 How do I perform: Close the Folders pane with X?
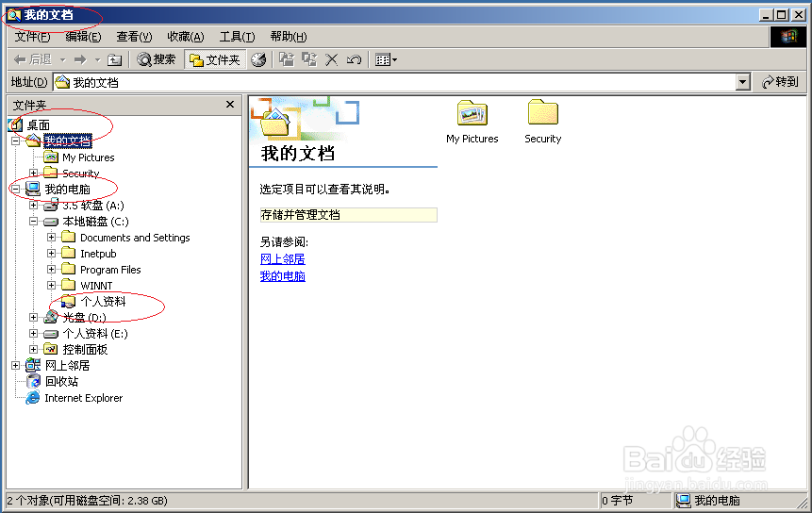click(x=230, y=105)
